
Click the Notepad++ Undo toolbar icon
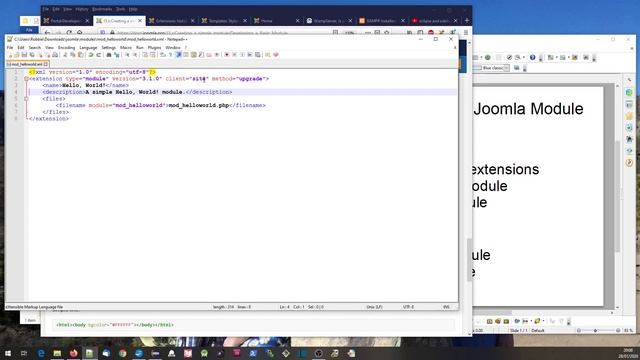[x=91, y=55]
